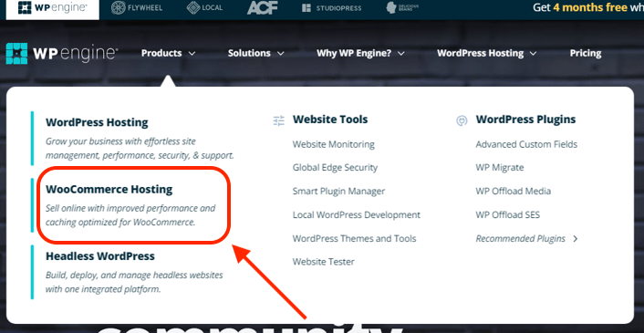This screenshot has width=644, height=333.
Task: Open Local WordPress Development
Action: (357, 215)
